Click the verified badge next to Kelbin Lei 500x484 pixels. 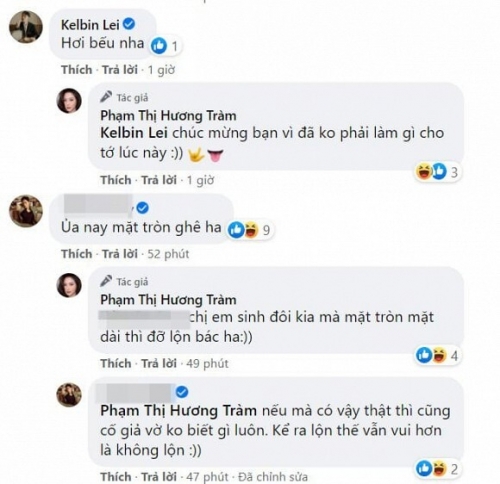click(129, 24)
